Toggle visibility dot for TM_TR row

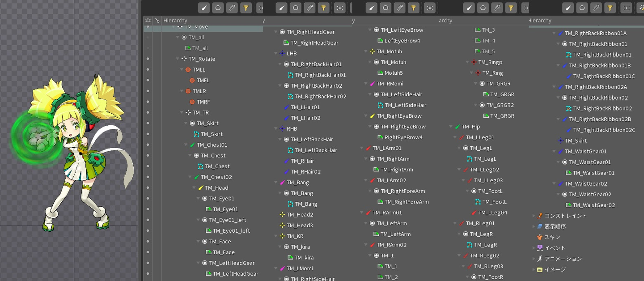click(x=148, y=113)
